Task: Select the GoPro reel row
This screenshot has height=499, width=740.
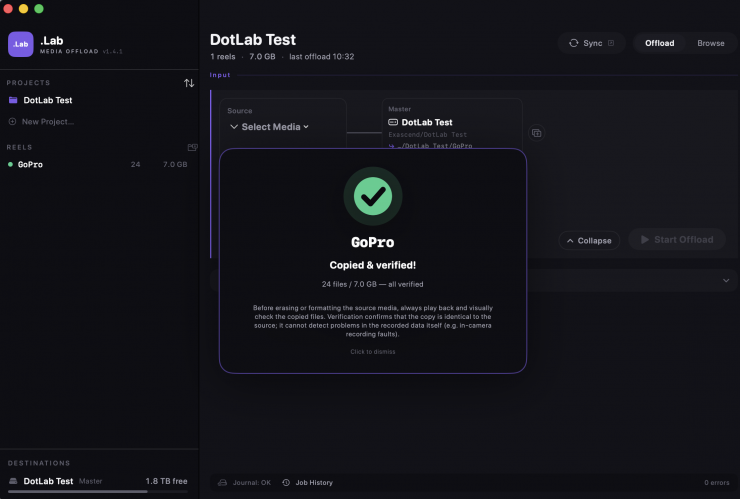Action: pyautogui.click(x=99, y=164)
